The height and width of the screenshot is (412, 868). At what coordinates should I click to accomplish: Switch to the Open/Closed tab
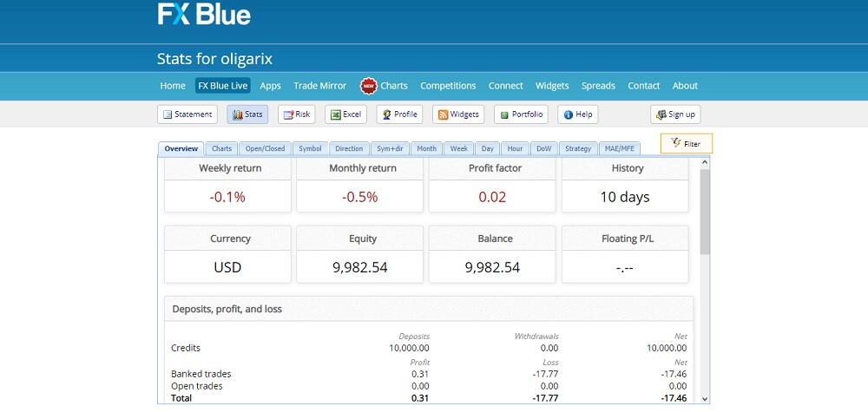[265, 149]
